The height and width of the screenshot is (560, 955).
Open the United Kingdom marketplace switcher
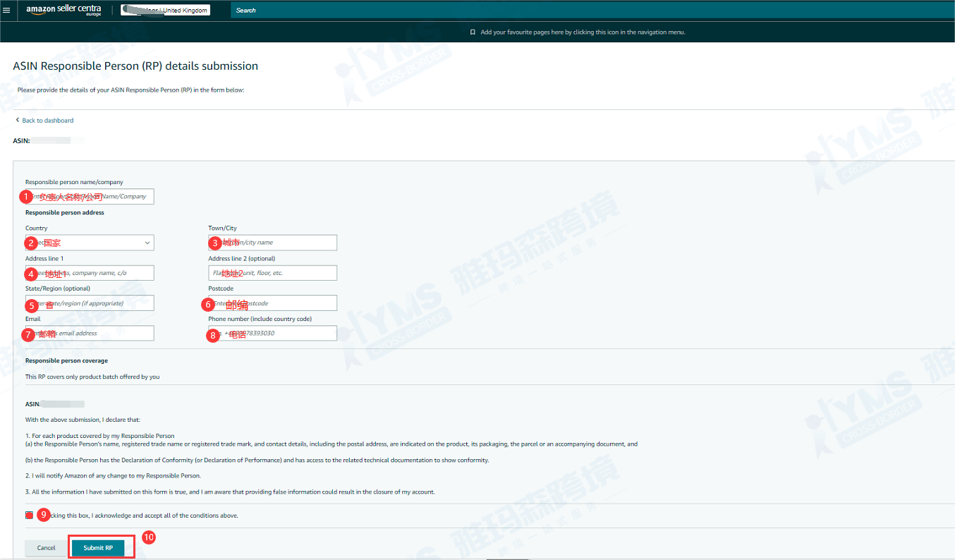165,11
